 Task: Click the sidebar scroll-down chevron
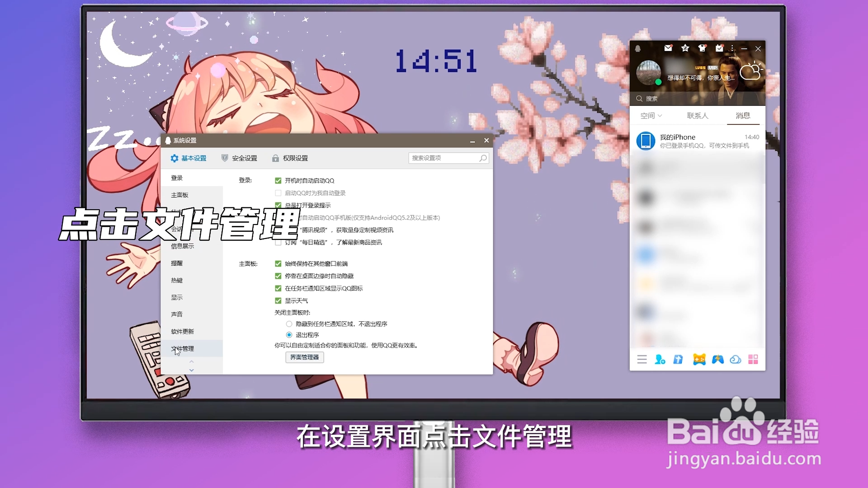192,370
